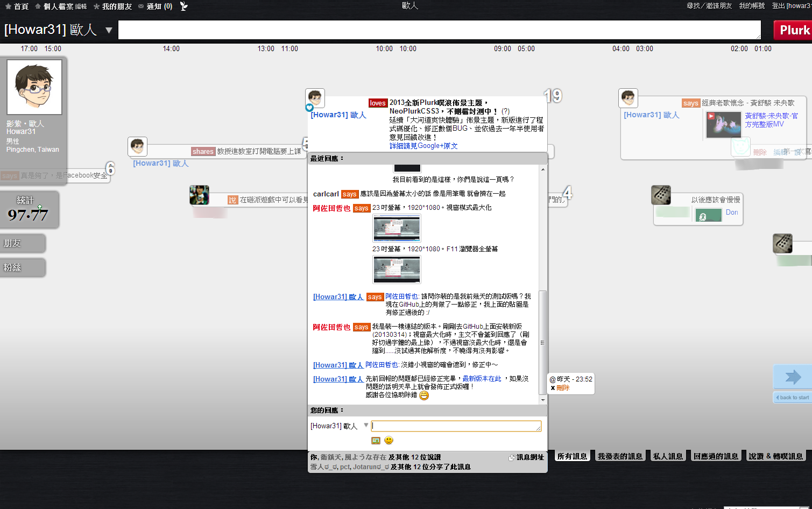This screenshot has height=509, width=812.
Task: Click the 刪除 delete link beside timestamp
Action: [563, 388]
